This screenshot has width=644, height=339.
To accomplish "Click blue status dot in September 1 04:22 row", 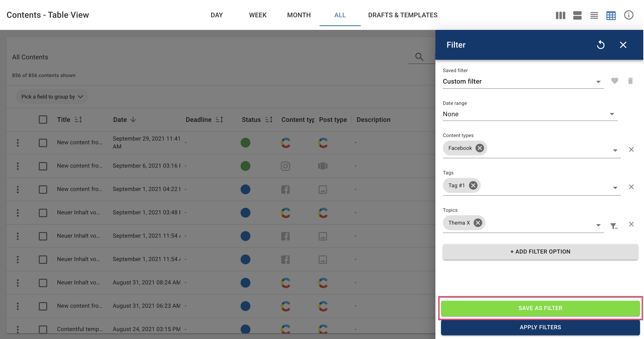I will (x=245, y=189).
